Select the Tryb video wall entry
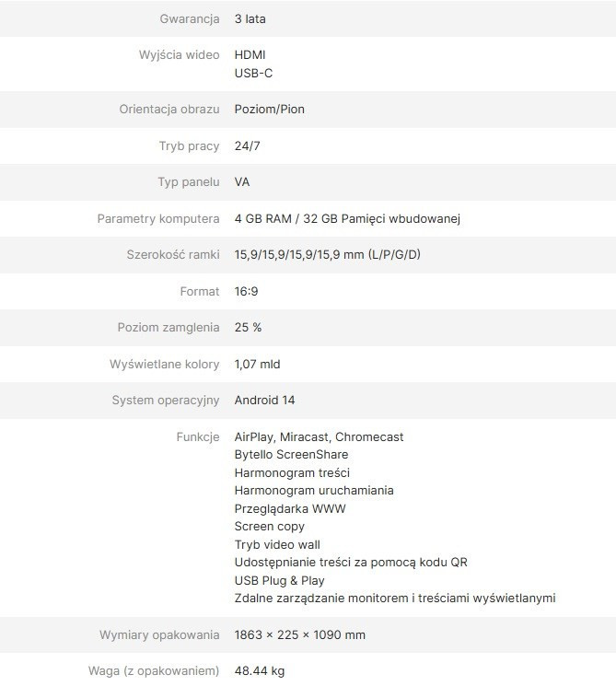 pyautogui.click(x=277, y=545)
